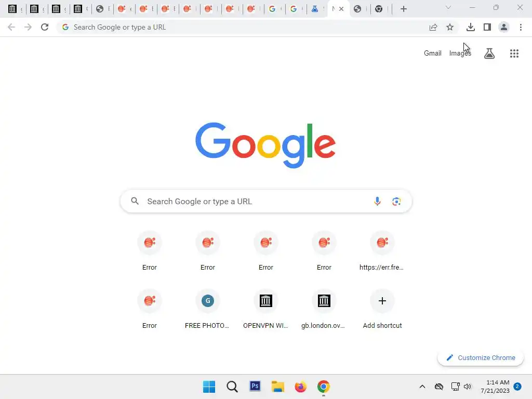This screenshot has width=532, height=399.
Task: Open the volume speaker tray icon
Action: [468, 387]
